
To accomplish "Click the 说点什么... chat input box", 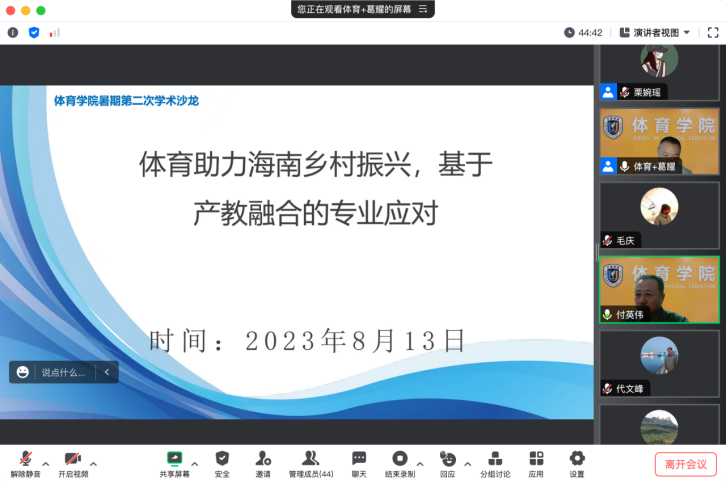I will (x=64, y=372).
